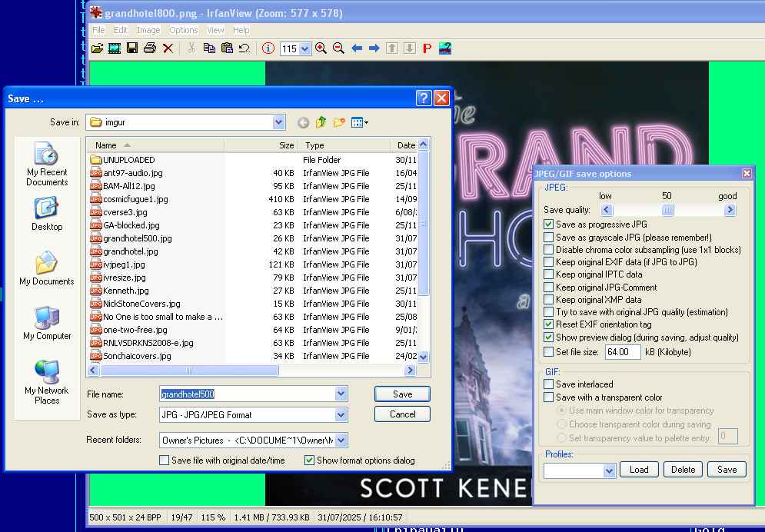Open the image Information icon
This screenshot has height=532, width=765.
268,48
